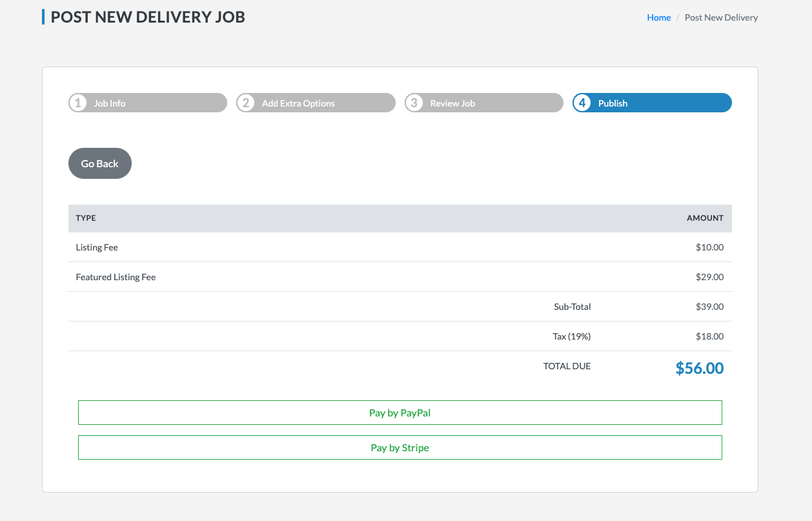The width and height of the screenshot is (812, 521).
Task: Click the AMOUNT column header
Action: (705, 218)
